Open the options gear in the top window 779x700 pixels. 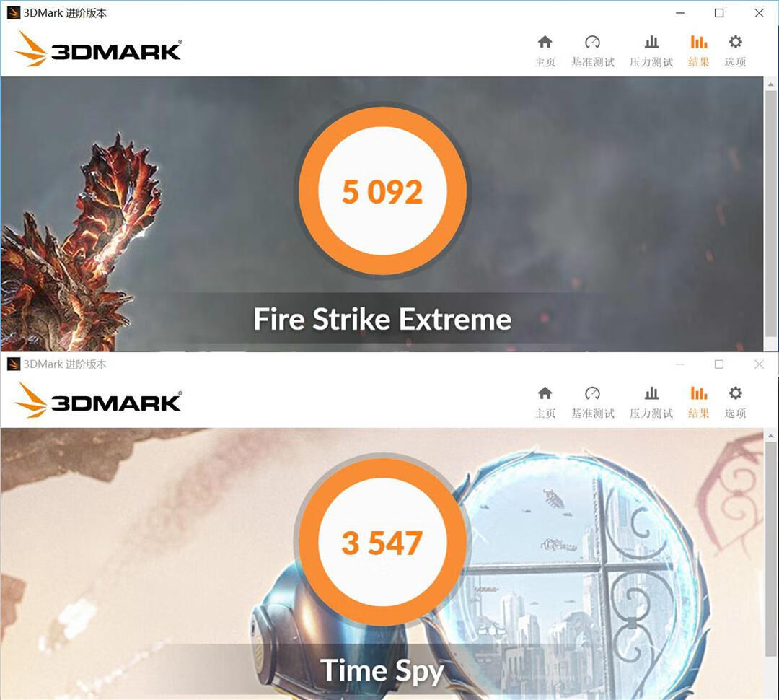coord(735,43)
